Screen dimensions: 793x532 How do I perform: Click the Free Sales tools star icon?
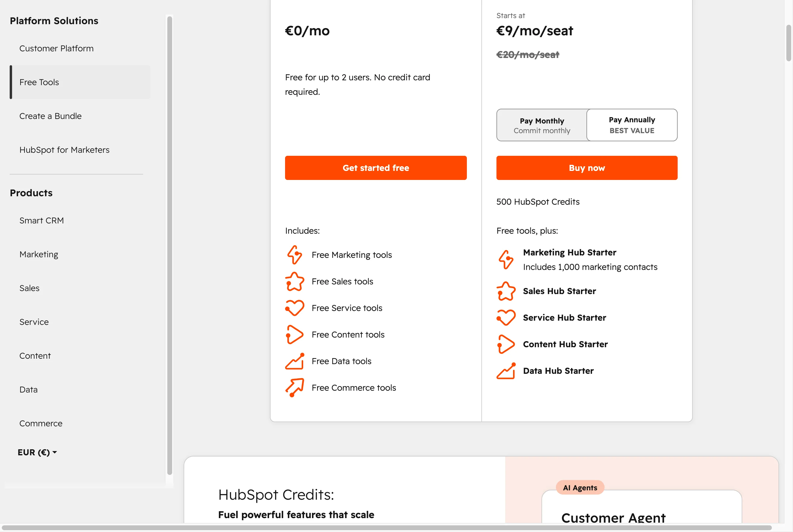point(294,281)
